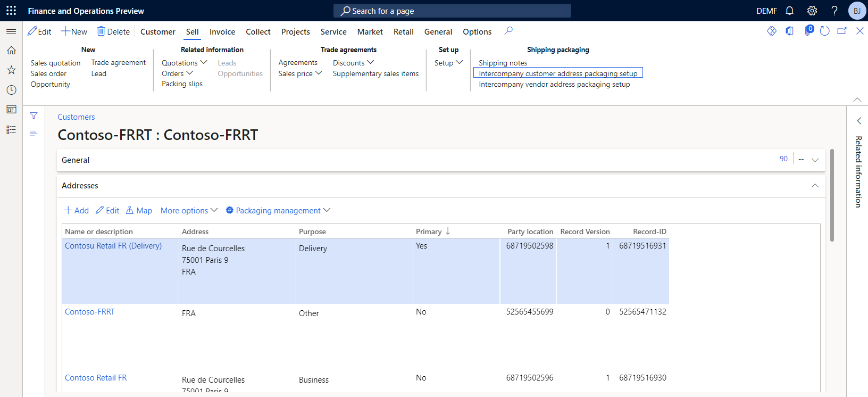Collapse the action pane ribbon
The height and width of the screenshot is (397, 868).
click(857, 100)
